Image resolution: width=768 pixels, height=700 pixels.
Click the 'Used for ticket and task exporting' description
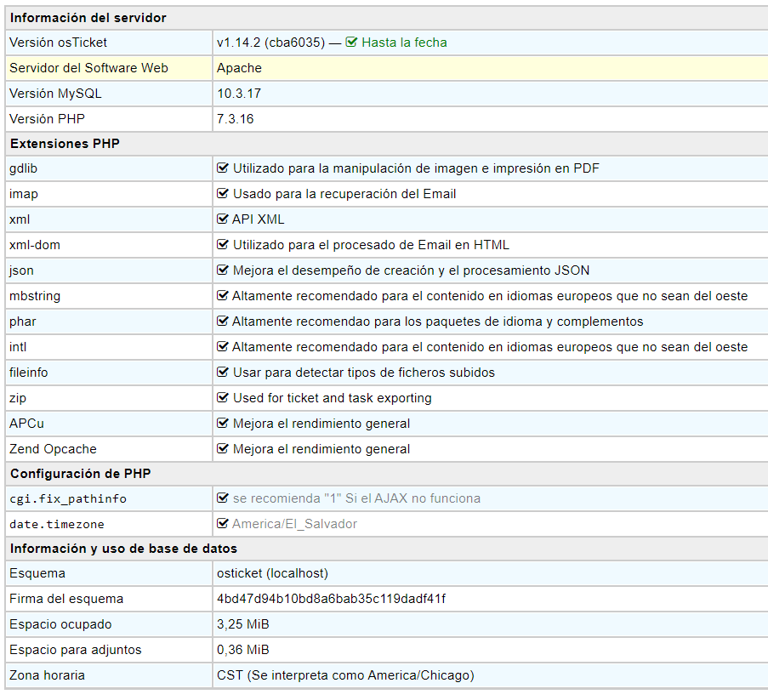(332, 398)
